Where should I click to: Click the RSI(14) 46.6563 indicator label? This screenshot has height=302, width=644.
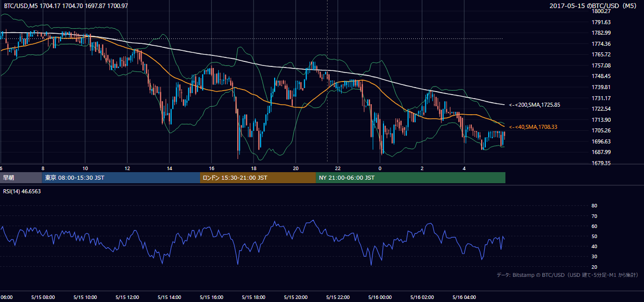tap(22, 192)
